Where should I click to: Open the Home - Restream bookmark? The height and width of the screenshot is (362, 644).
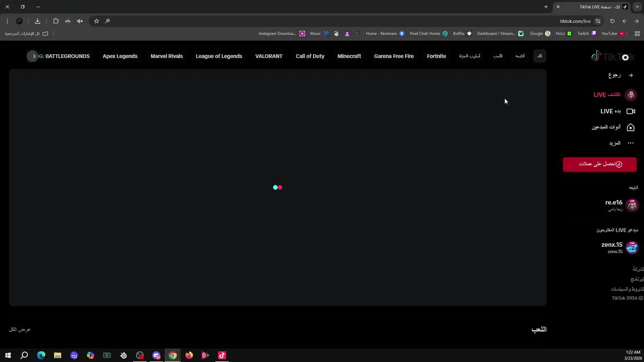coord(385,34)
